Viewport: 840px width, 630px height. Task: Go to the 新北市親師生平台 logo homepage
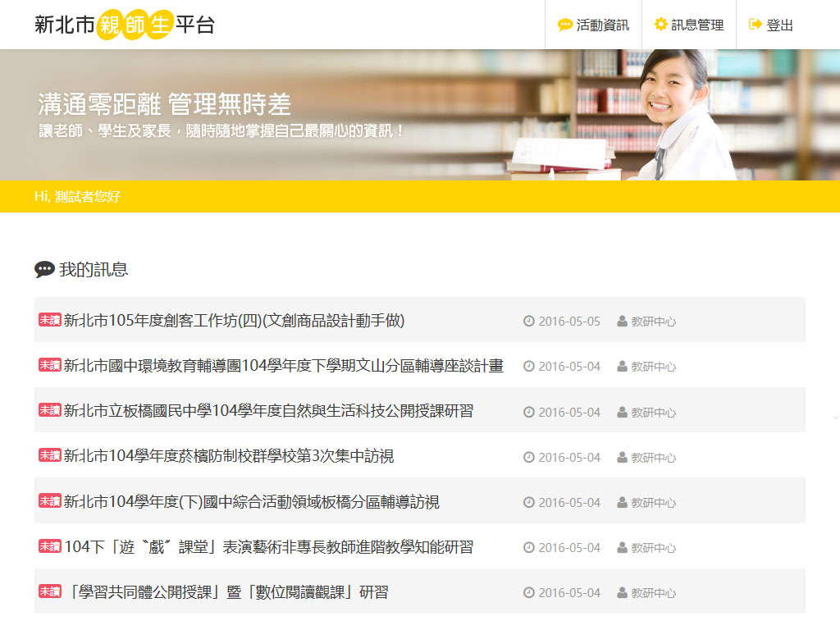pyautogui.click(x=125, y=25)
